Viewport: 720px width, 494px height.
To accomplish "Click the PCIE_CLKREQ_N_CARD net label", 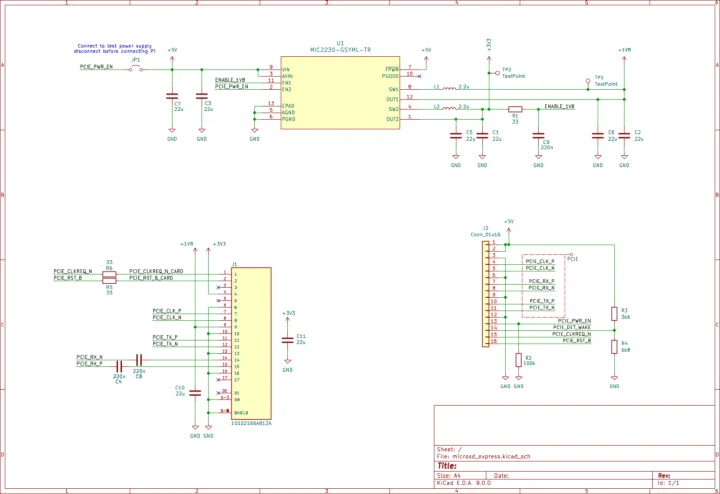I will pyautogui.click(x=156, y=271).
